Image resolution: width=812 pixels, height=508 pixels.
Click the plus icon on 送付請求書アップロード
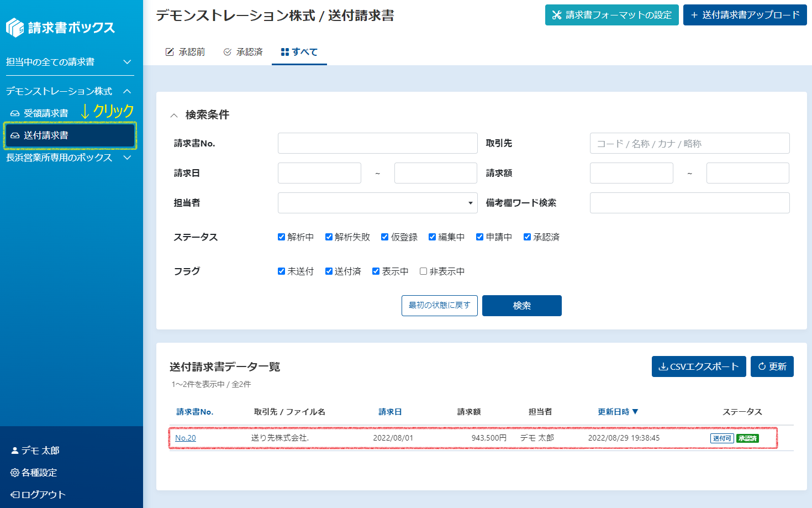(694, 15)
